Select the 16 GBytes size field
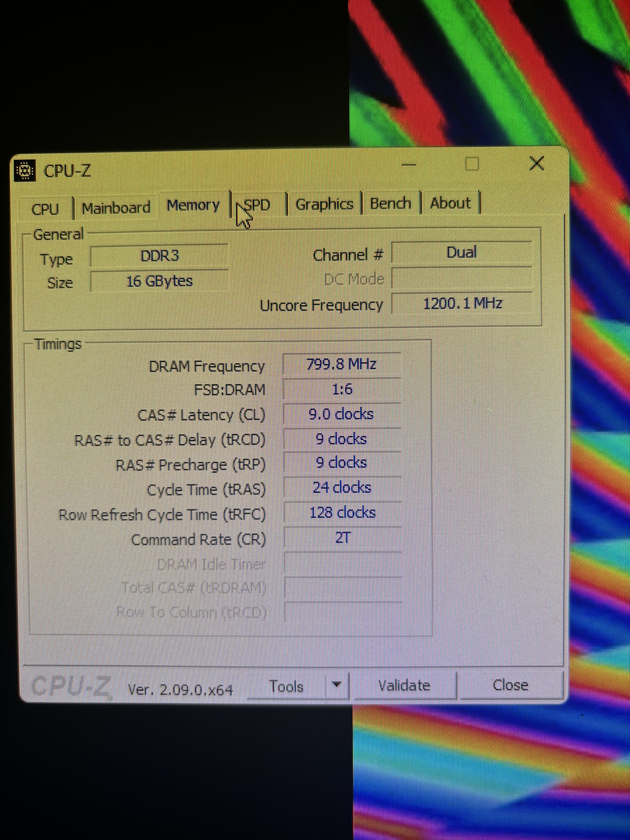This screenshot has height=840, width=630. (x=159, y=281)
